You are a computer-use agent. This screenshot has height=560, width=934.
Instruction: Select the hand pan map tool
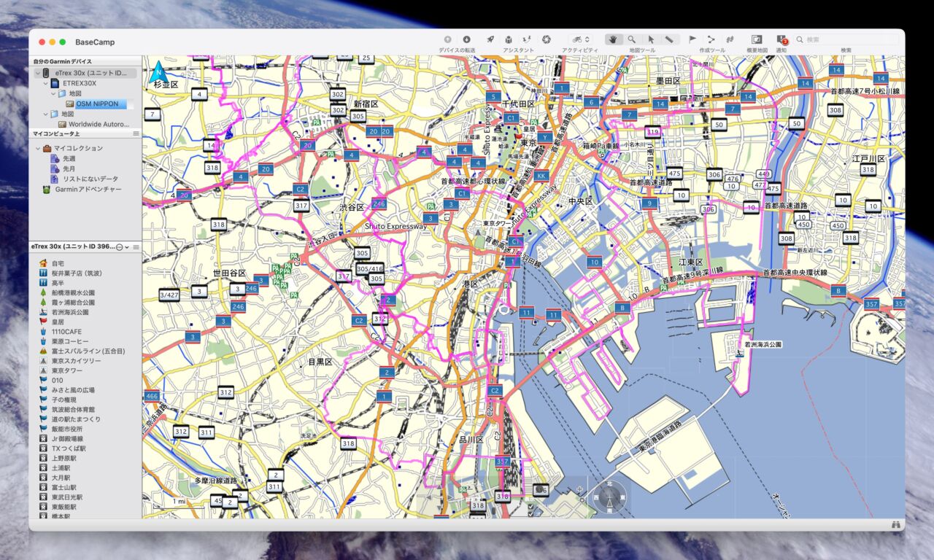point(614,39)
